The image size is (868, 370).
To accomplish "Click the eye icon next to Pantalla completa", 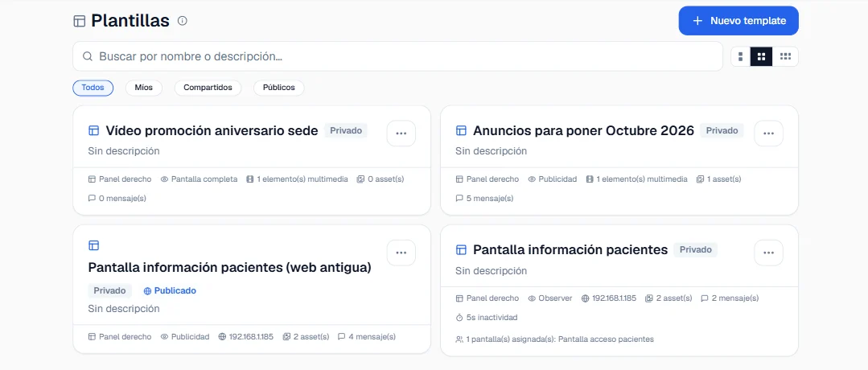I will pos(164,179).
